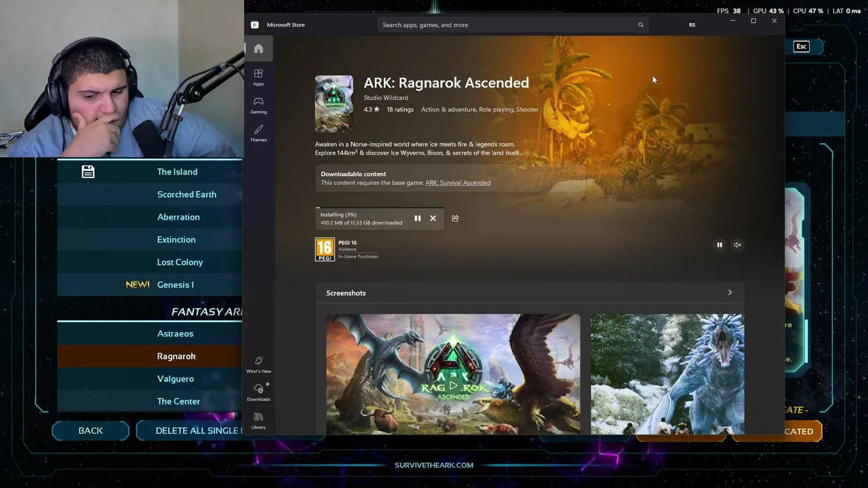868x488 pixels.
Task: Open the Action & adventure category link
Action: (x=448, y=110)
